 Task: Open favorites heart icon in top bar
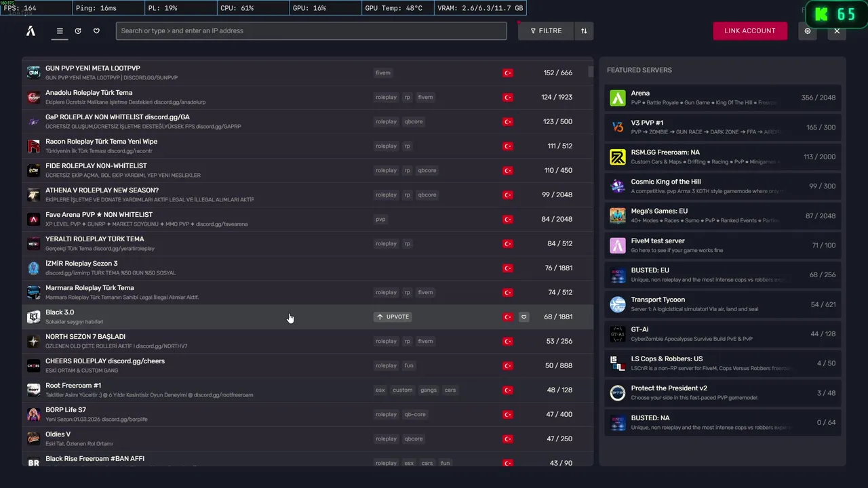tap(96, 30)
